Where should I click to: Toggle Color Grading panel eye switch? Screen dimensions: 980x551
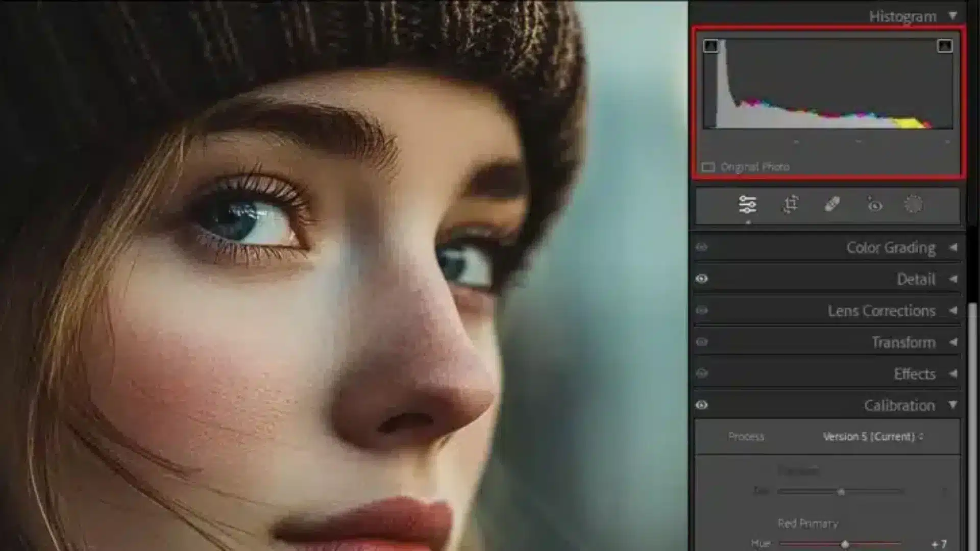point(702,247)
